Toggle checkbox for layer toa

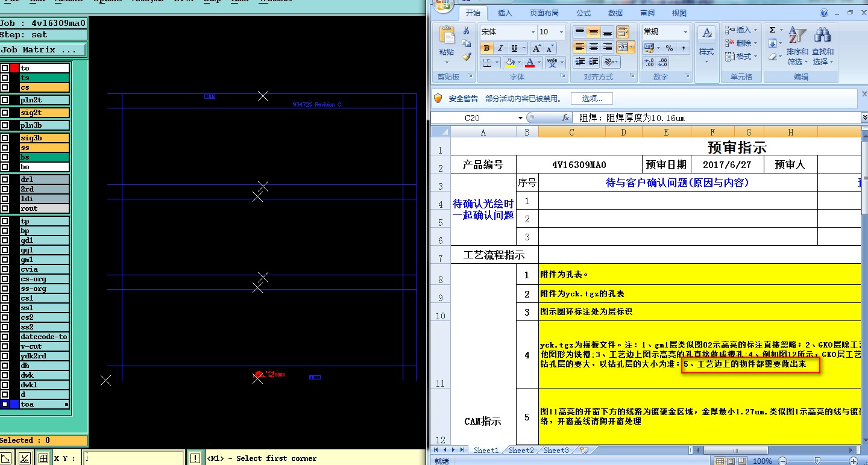pos(5,404)
